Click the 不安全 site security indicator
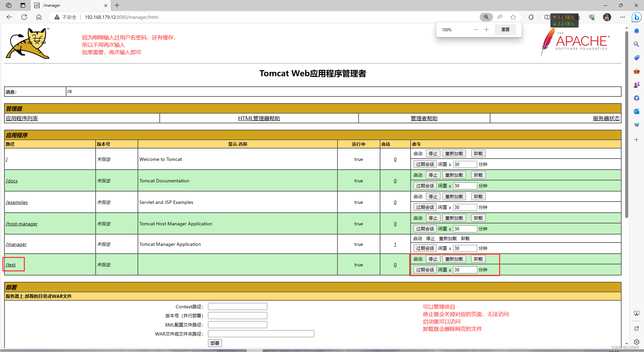This screenshot has height=352, width=644. click(66, 17)
